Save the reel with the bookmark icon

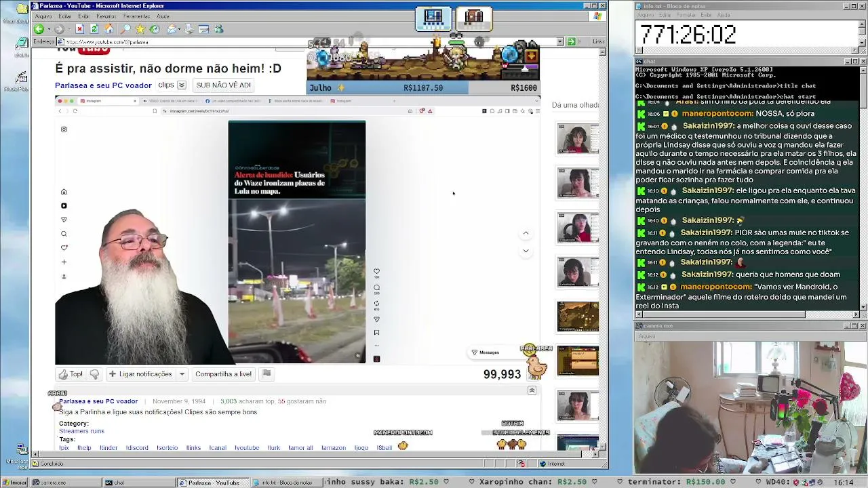376,333
